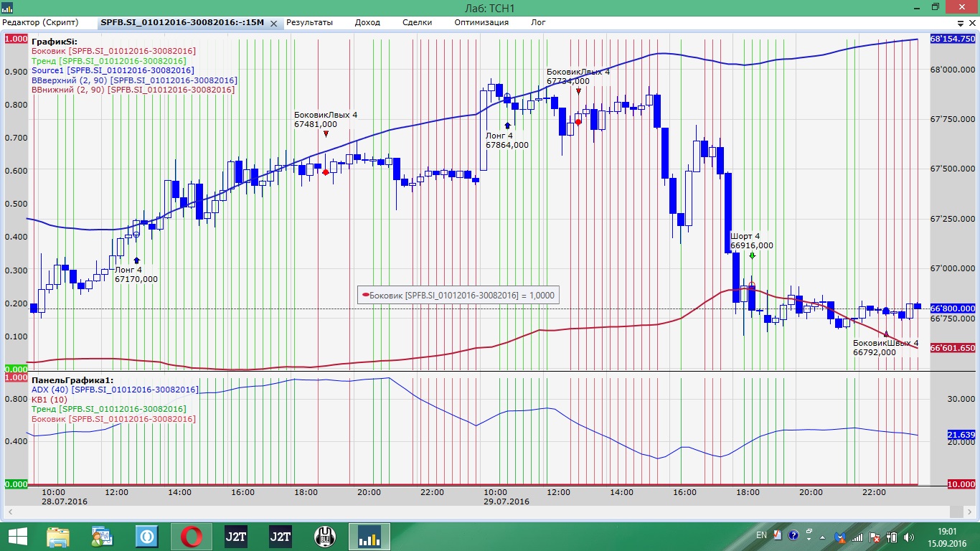Open the Action Center flag icon
This screenshot has width=980, height=551.
[875, 537]
